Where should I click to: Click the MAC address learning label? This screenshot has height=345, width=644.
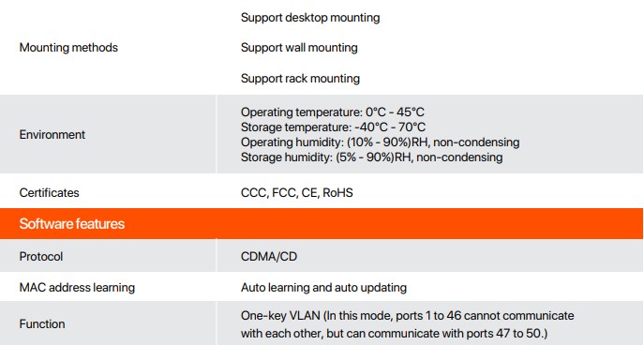click(x=77, y=288)
